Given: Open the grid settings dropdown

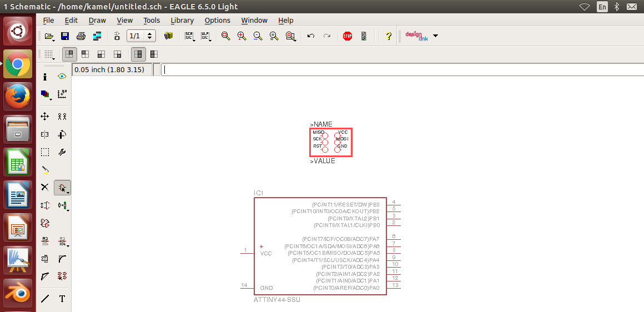Looking at the screenshot, I should (49, 54).
